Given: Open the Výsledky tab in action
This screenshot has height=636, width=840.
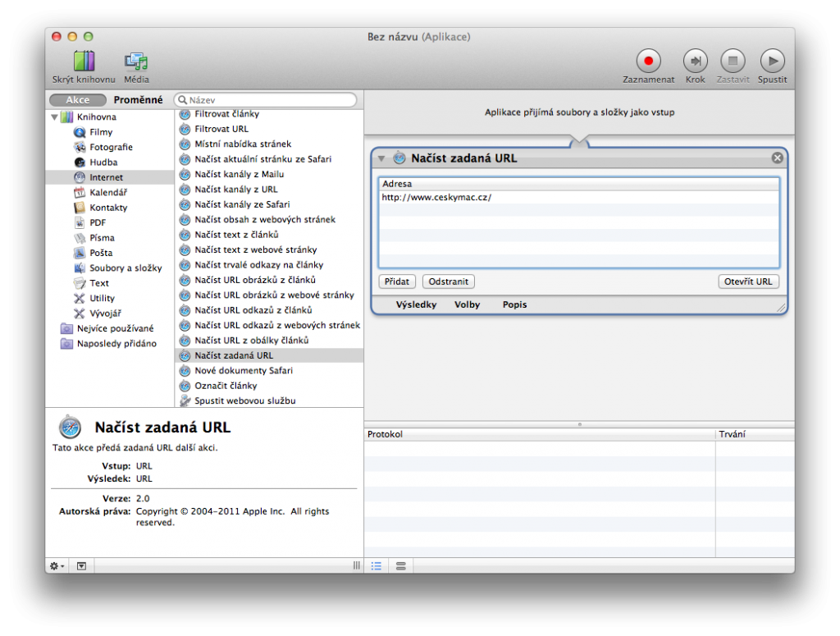Looking at the screenshot, I should [416, 304].
